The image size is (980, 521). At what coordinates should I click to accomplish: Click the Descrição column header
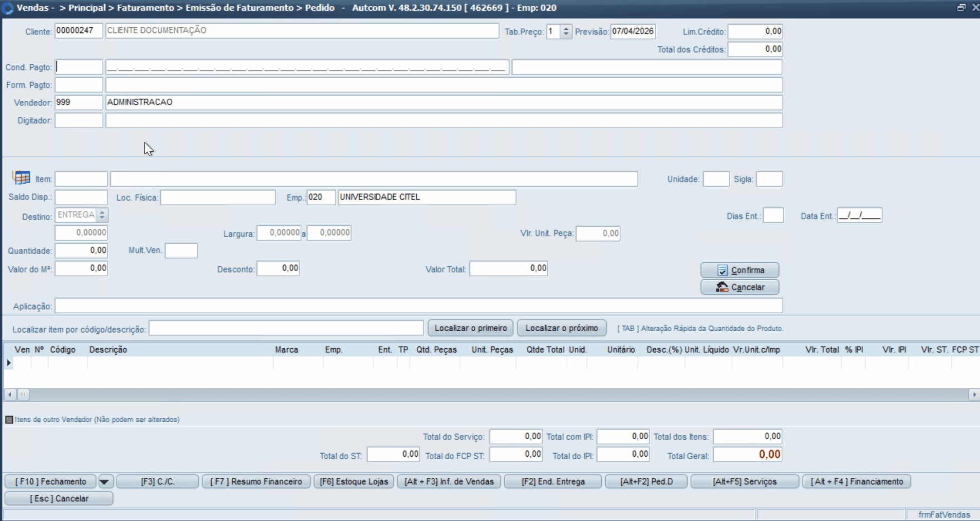[108, 350]
